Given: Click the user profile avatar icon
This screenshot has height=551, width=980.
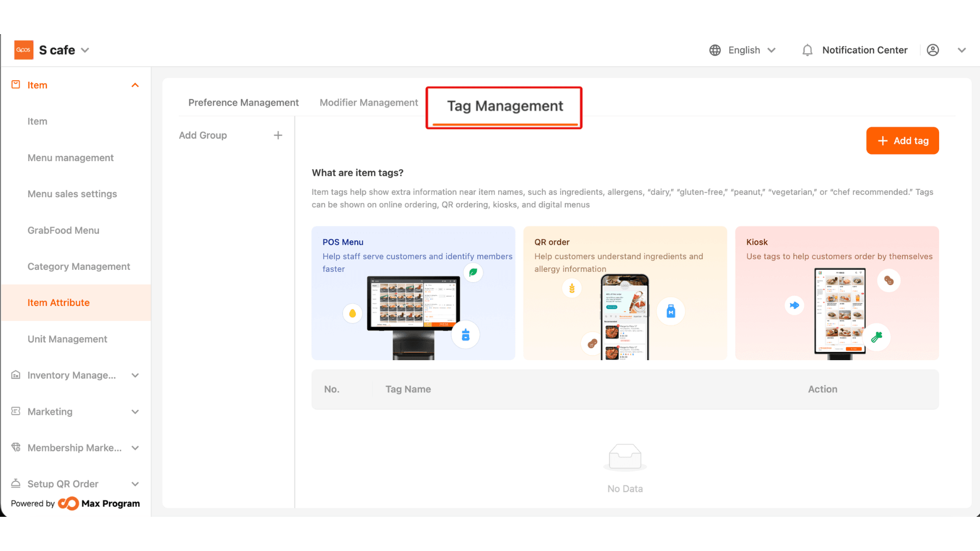Looking at the screenshot, I should [x=933, y=50].
